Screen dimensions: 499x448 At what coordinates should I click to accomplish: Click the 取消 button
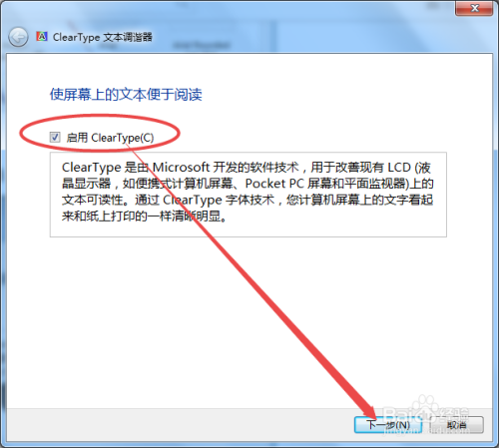tap(456, 425)
